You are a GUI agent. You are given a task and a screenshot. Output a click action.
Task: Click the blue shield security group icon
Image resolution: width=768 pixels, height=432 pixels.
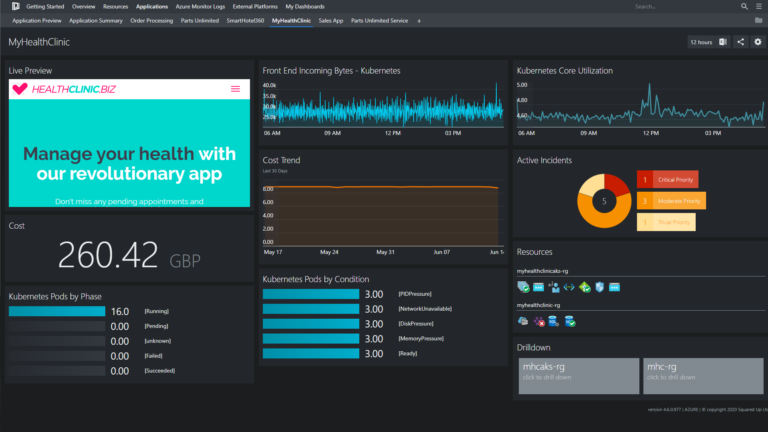(600, 287)
